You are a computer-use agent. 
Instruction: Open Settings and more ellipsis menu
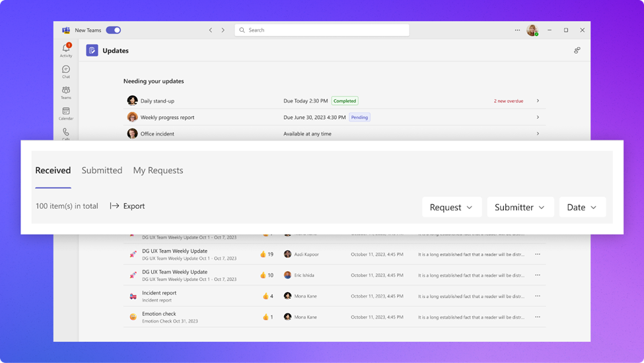tap(517, 30)
